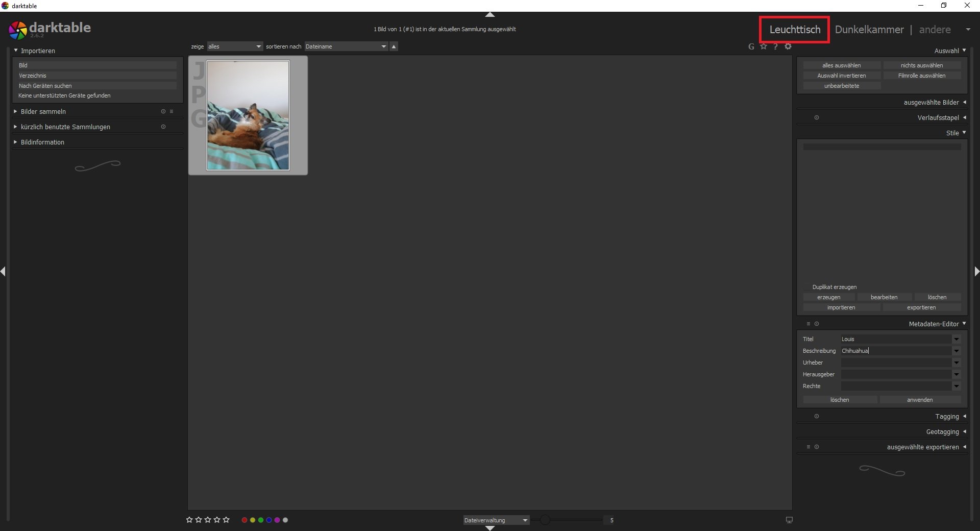Open the Urheber dropdown arrow
Image resolution: width=980 pixels, height=531 pixels.
957,363
